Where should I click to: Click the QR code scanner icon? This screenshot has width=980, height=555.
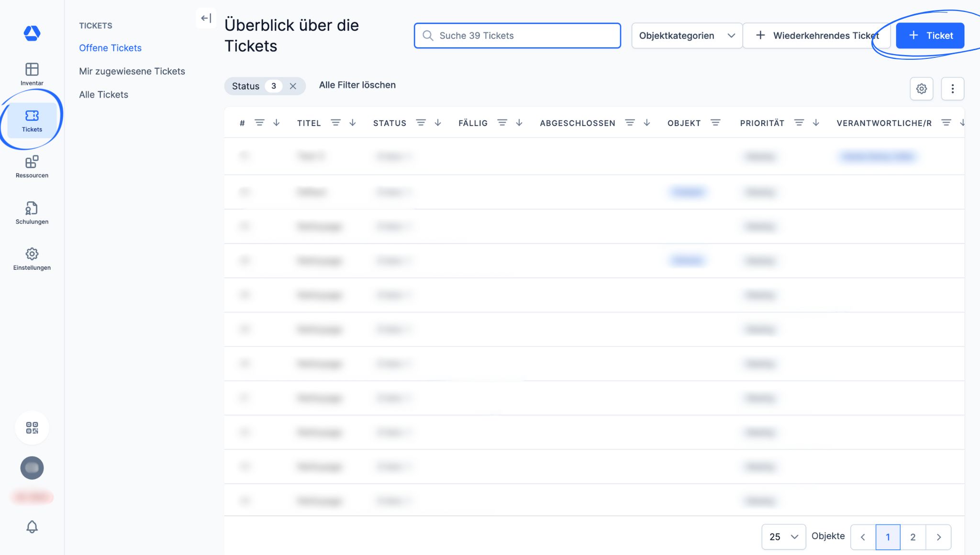[32, 428]
